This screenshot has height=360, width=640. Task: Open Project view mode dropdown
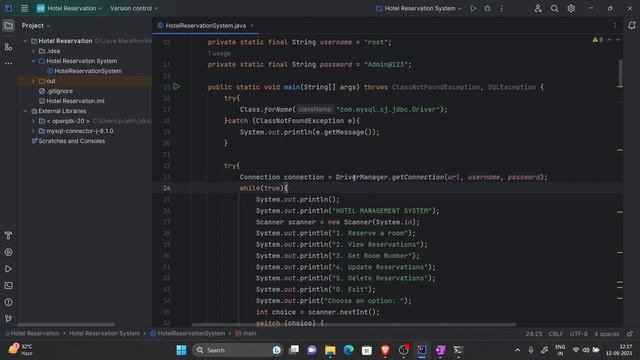pos(36,26)
